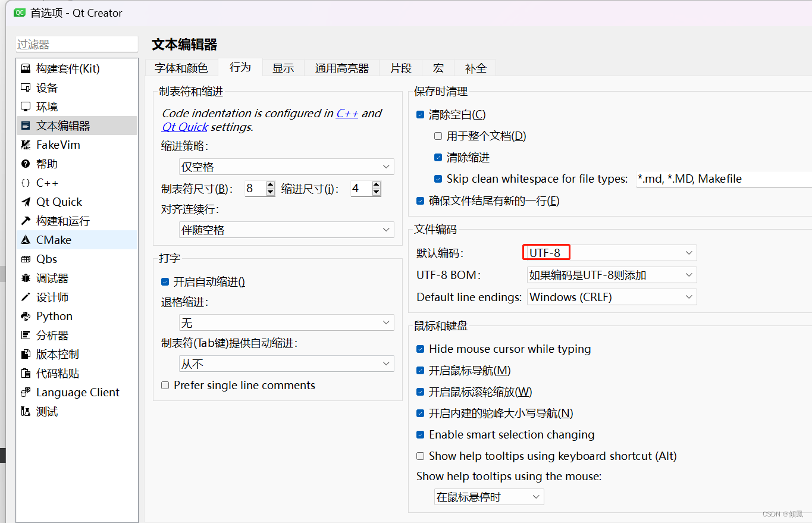Switch to the 宏 tab

coord(438,68)
